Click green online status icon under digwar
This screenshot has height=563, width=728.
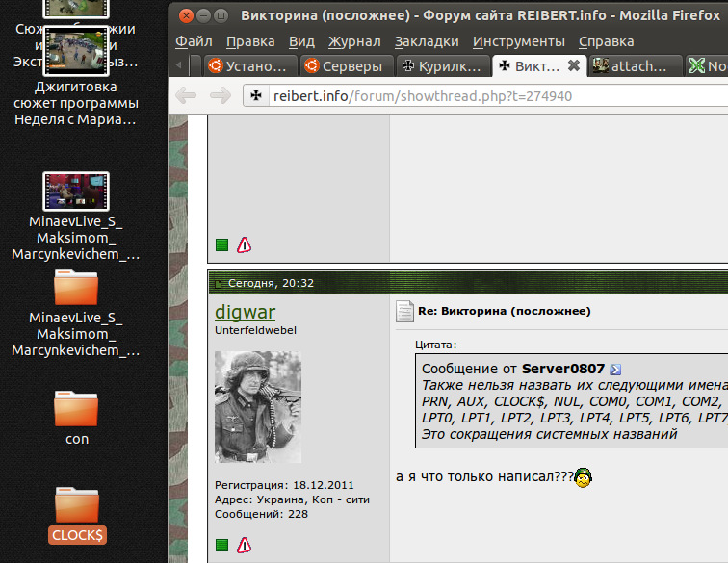pos(221,546)
